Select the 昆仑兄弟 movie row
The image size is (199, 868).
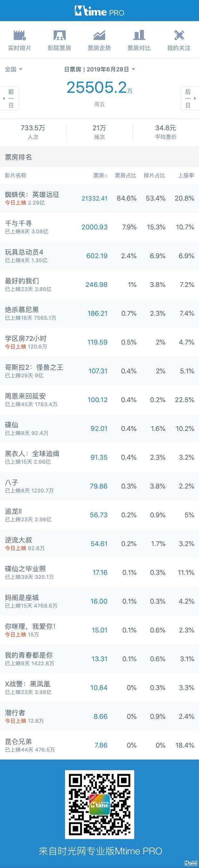(99, 745)
